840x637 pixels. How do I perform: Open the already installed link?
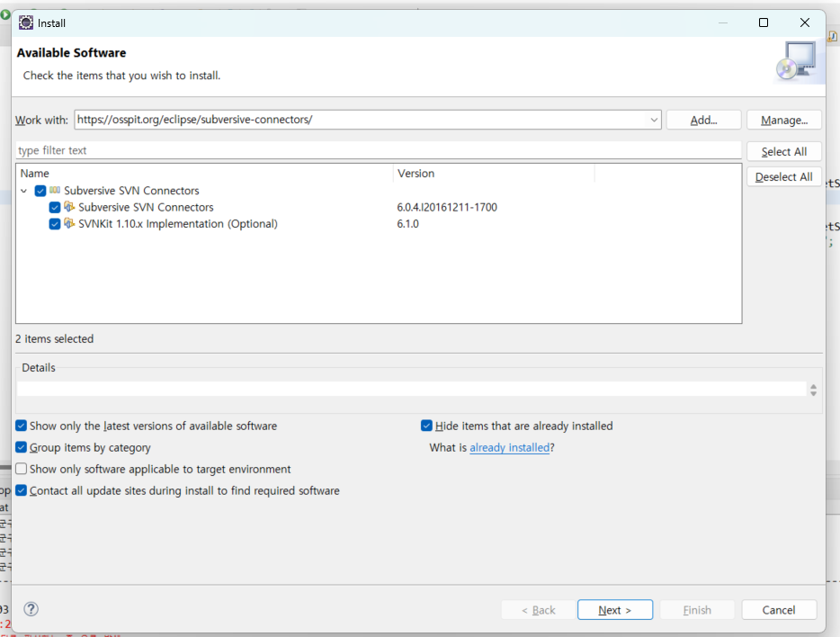(x=509, y=447)
